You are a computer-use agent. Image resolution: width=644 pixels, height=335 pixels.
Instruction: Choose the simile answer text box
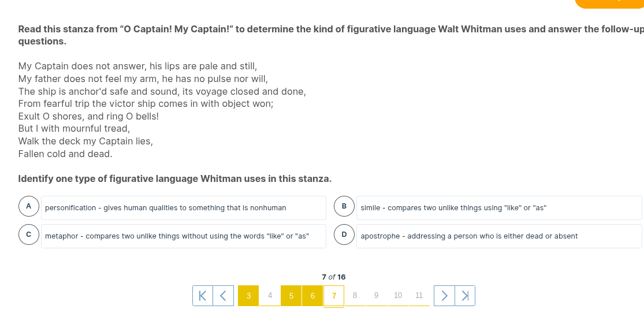coord(498,208)
